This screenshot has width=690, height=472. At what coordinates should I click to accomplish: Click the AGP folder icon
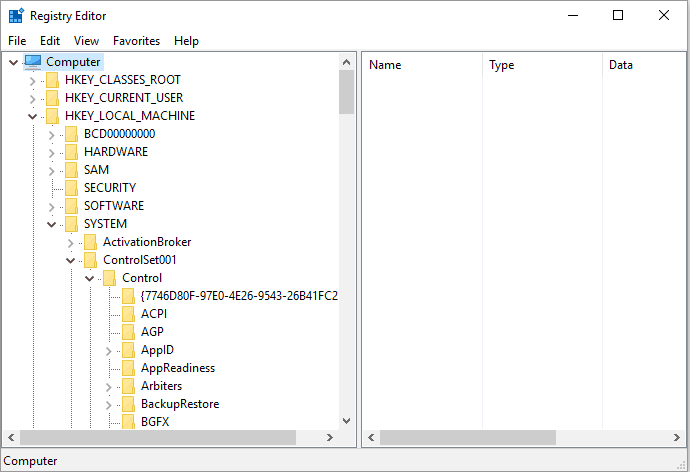tap(128, 333)
